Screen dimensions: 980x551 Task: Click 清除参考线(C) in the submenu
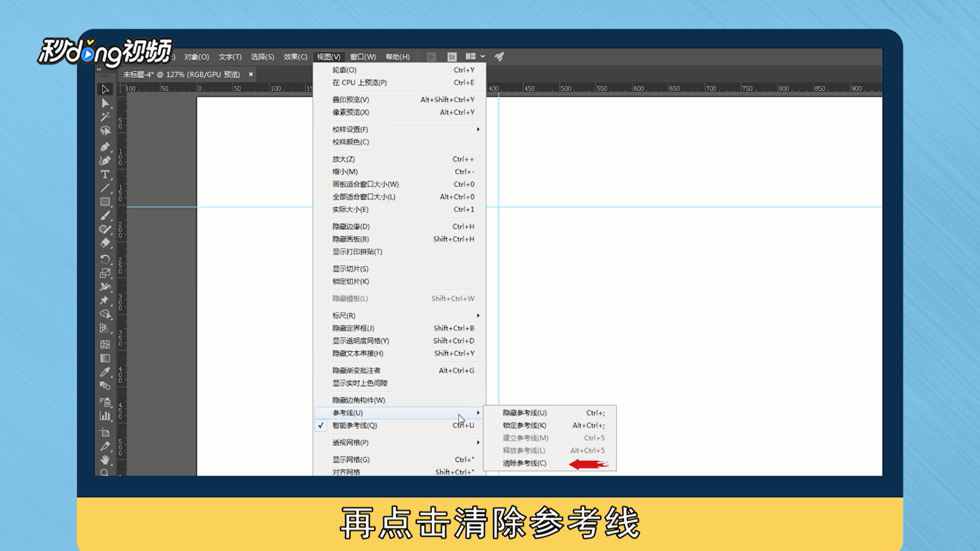(x=550, y=463)
